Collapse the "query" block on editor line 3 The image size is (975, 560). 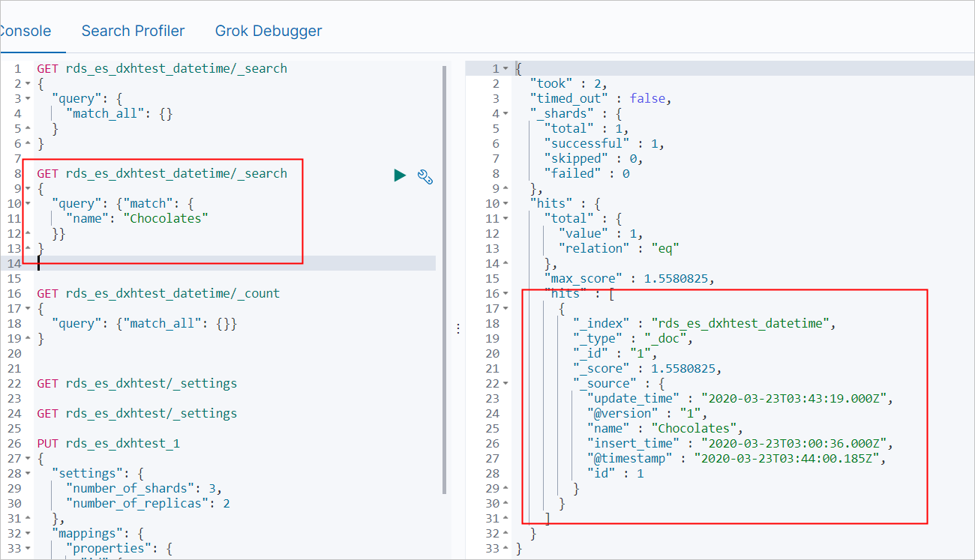click(x=28, y=99)
